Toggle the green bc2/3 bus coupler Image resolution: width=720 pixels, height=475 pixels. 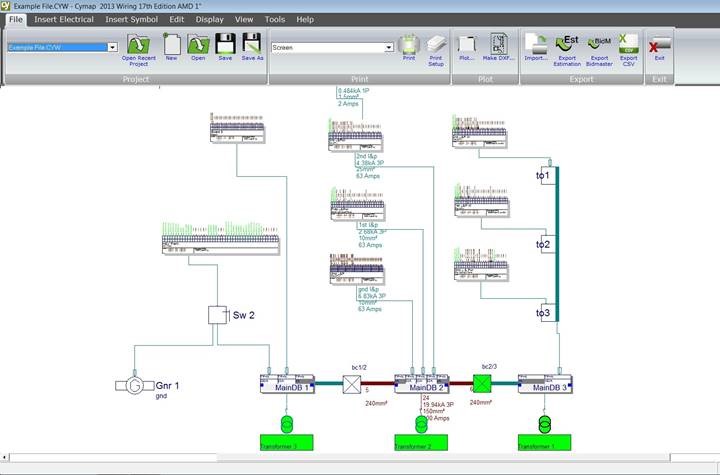coord(482,383)
